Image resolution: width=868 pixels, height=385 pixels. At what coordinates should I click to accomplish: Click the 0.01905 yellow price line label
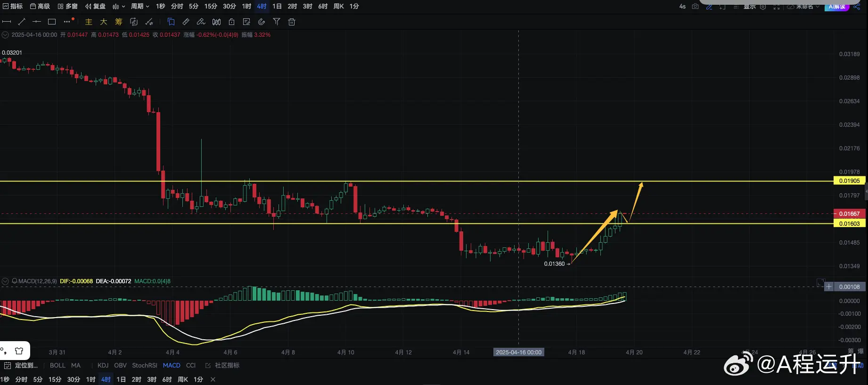tap(850, 181)
